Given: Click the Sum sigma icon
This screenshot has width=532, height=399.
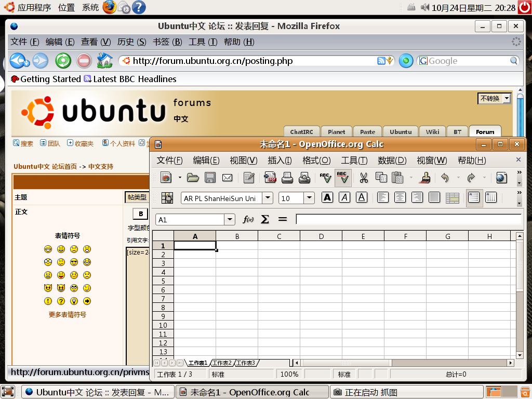Looking at the screenshot, I should pyautogui.click(x=265, y=220).
